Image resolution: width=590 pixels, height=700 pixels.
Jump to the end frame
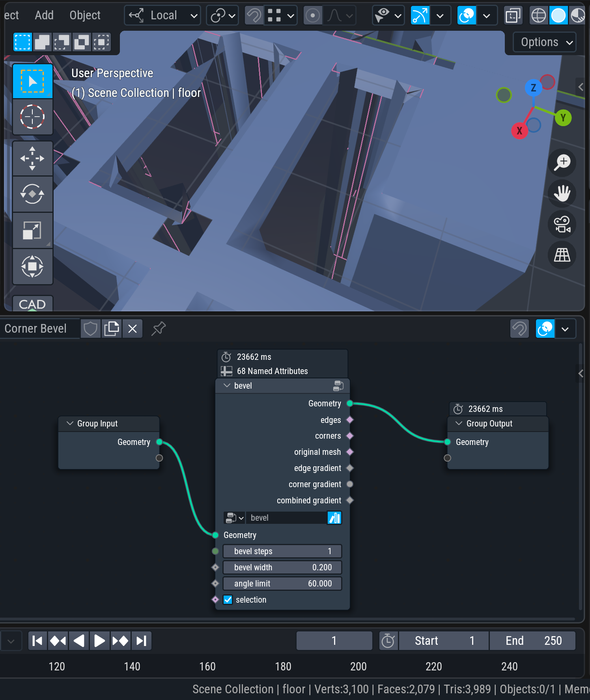tap(141, 640)
